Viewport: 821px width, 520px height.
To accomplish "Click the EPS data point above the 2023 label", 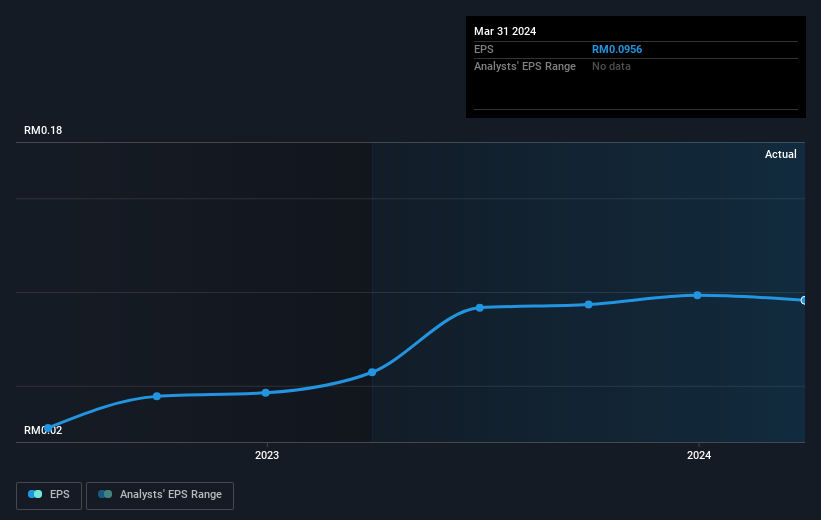I will [265, 393].
